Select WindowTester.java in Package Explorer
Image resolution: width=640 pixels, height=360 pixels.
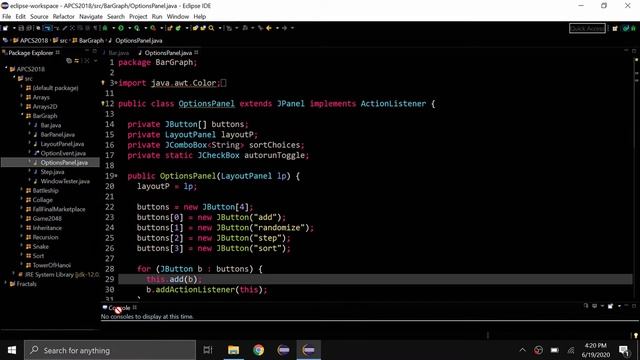pos(65,181)
